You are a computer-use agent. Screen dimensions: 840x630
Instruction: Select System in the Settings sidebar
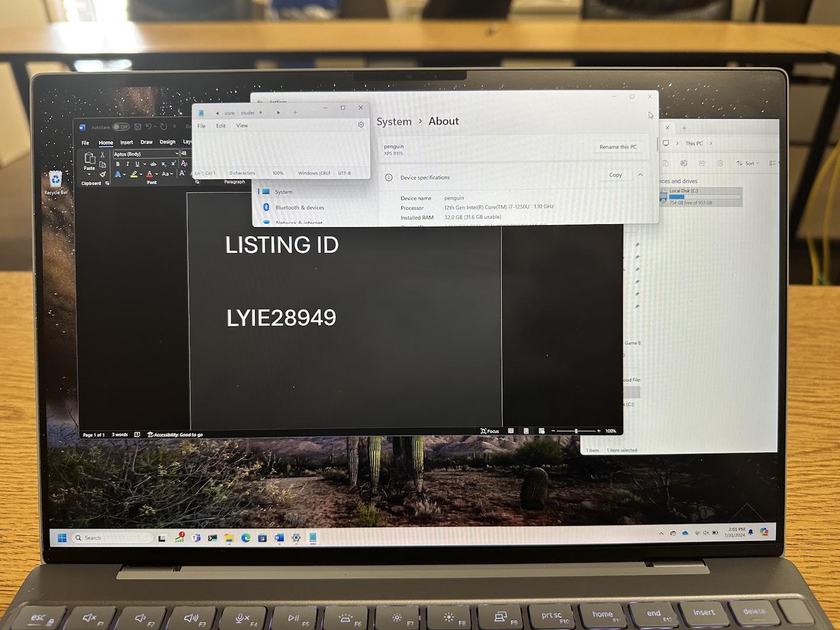coord(315,192)
